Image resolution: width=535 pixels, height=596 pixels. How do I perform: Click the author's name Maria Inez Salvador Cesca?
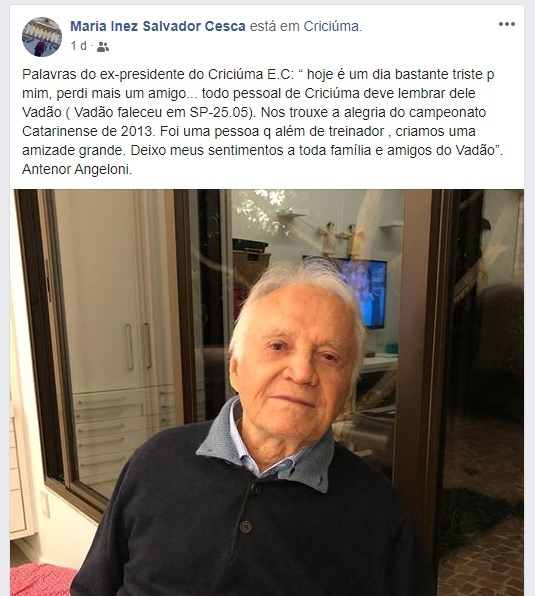(x=158, y=26)
